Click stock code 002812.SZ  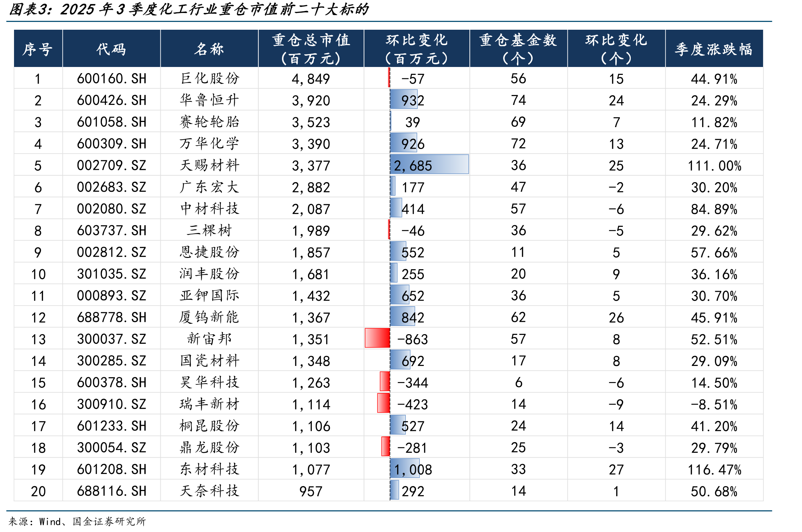pos(111,252)
